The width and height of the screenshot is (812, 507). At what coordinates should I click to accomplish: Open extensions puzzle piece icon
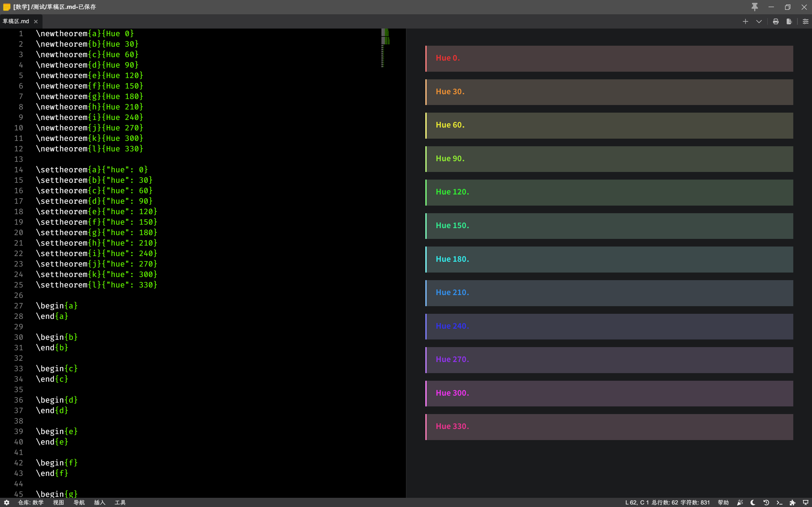coord(792,502)
